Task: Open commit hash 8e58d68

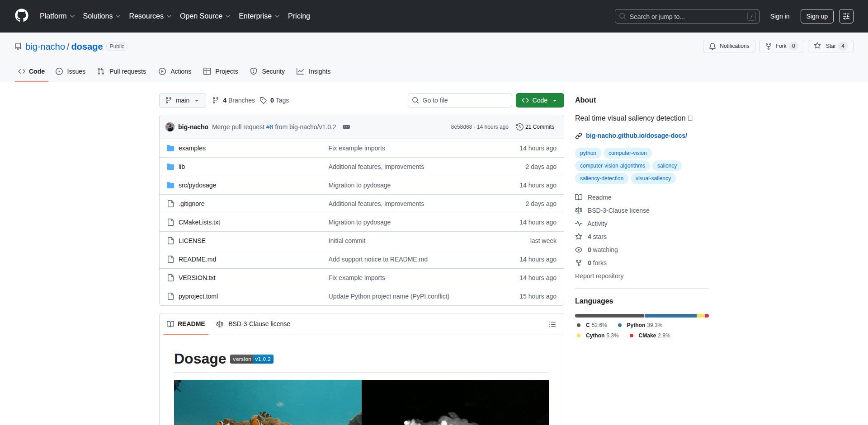Action: click(x=461, y=127)
